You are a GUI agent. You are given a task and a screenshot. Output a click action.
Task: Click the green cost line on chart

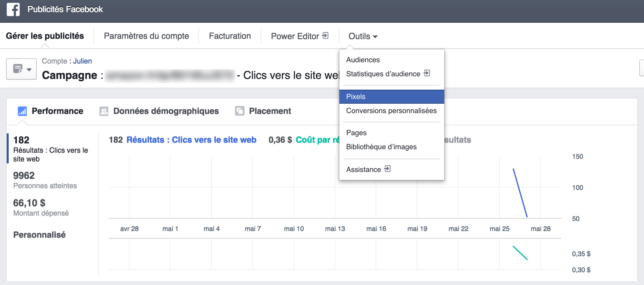pyautogui.click(x=520, y=253)
